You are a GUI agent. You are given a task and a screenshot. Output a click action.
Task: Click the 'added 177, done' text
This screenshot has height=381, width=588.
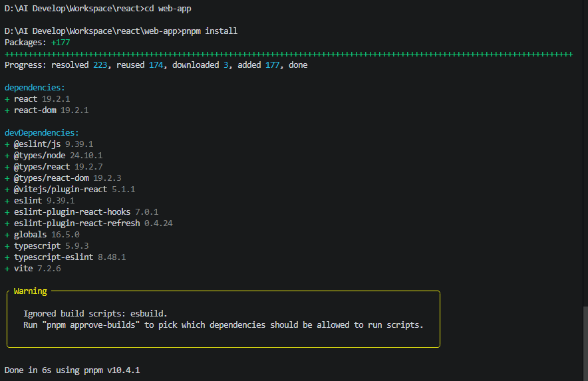click(273, 65)
